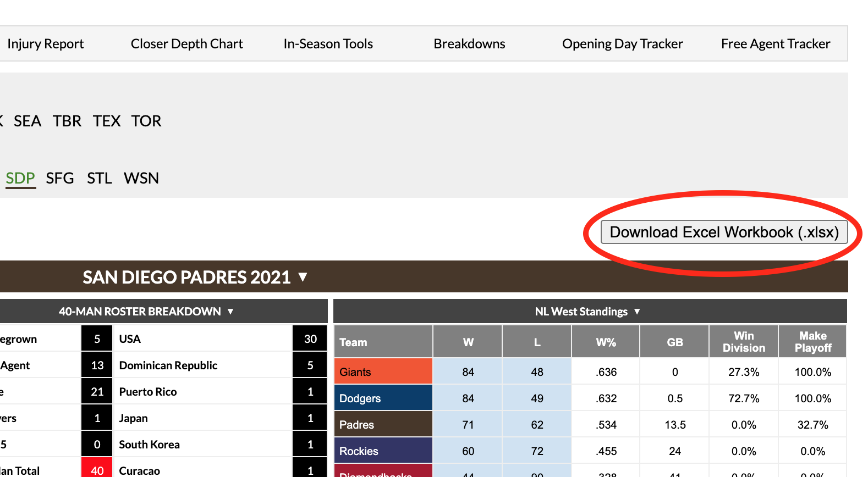Switch to the SEA team link
The width and height of the screenshot is (868, 477).
click(28, 121)
